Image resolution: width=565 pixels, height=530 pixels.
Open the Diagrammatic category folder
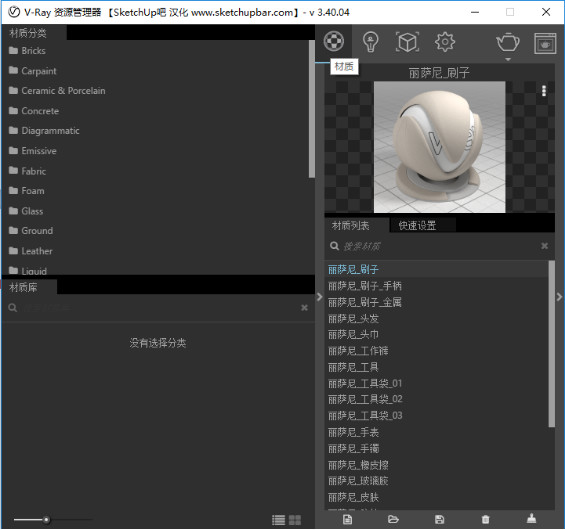[44, 131]
